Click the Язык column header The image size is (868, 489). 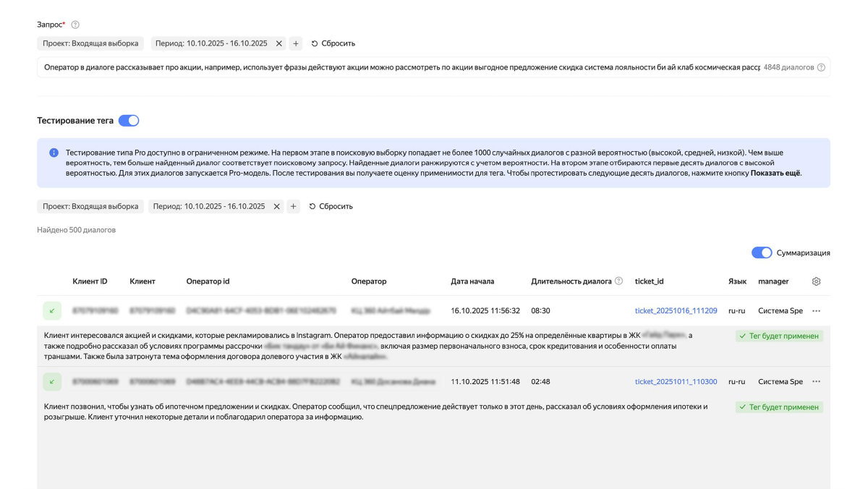point(737,281)
